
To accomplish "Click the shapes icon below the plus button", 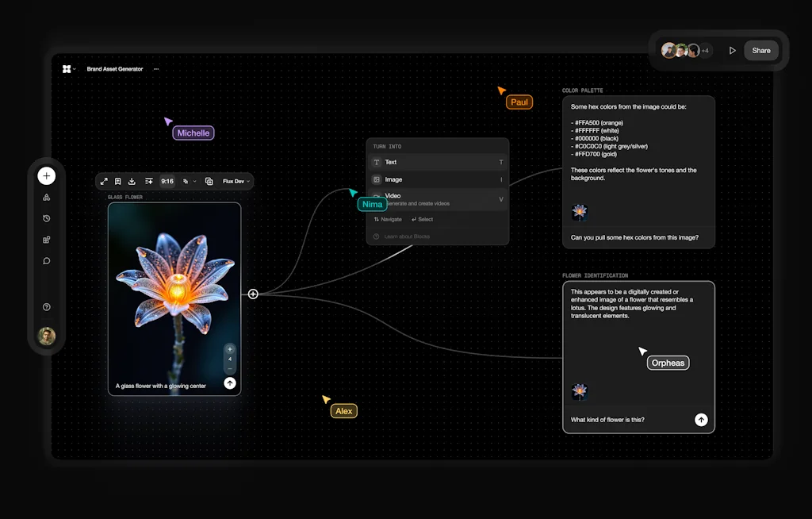I will [46, 198].
